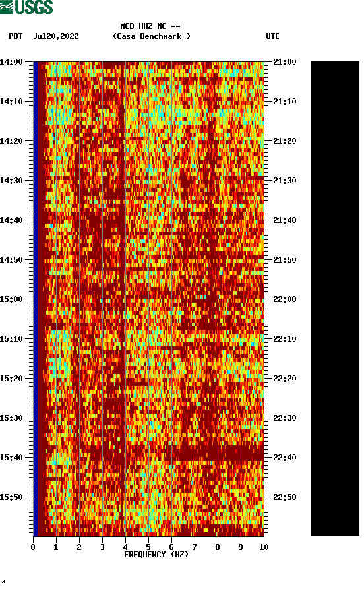Click the '14:10' PDT time label

click(x=12, y=102)
